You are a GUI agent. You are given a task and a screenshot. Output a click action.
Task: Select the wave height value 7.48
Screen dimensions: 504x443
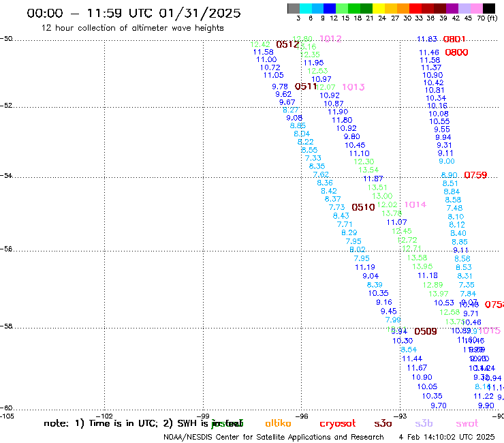point(454,208)
